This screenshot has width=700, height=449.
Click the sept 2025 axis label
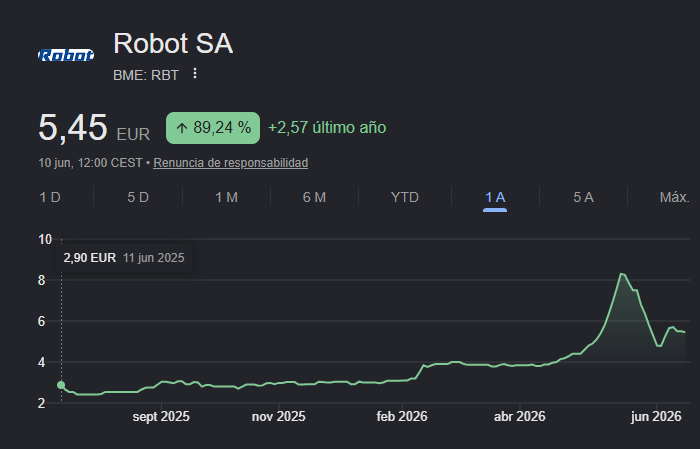coord(161,417)
